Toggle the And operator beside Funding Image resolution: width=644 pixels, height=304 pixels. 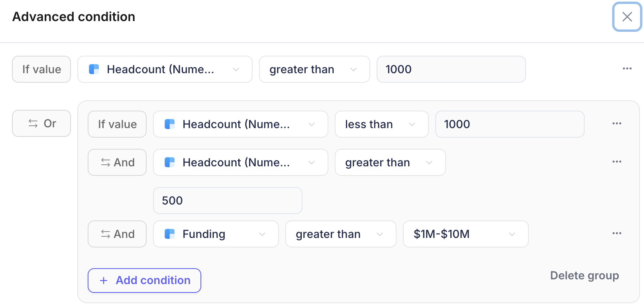(117, 234)
